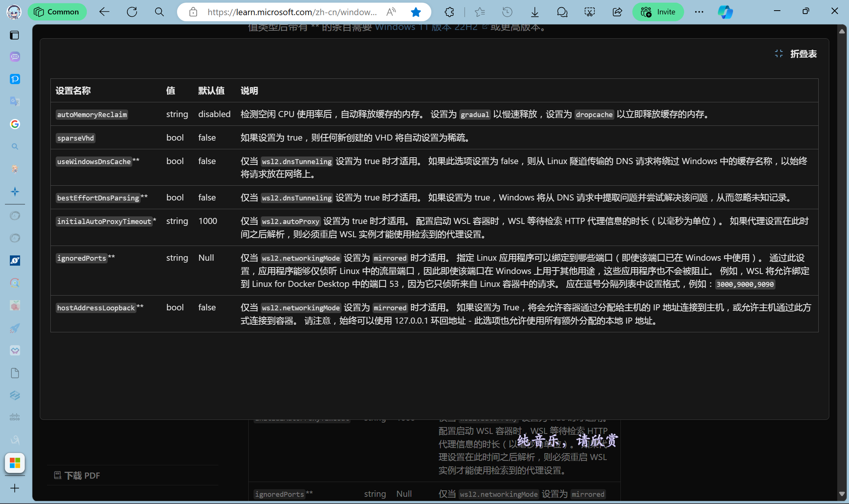This screenshot has width=849, height=504.
Task: Select the autoMemoryReclaim setting name
Action: (x=92, y=114)
